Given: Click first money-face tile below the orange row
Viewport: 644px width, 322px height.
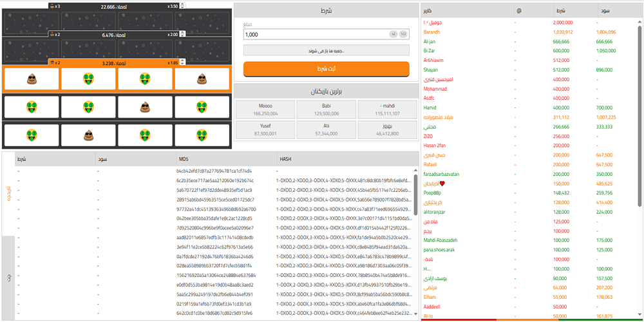Looking at the screenshot, I should [x=31, y=107].
